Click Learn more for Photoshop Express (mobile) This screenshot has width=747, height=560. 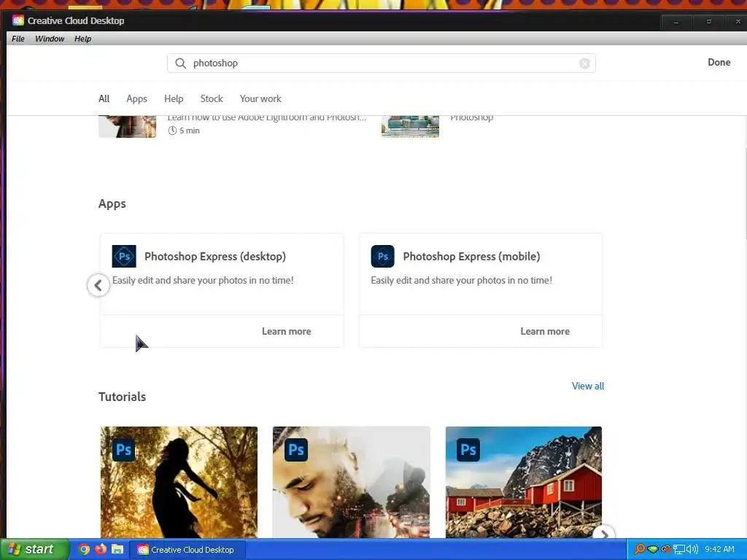tap(545, 332)
